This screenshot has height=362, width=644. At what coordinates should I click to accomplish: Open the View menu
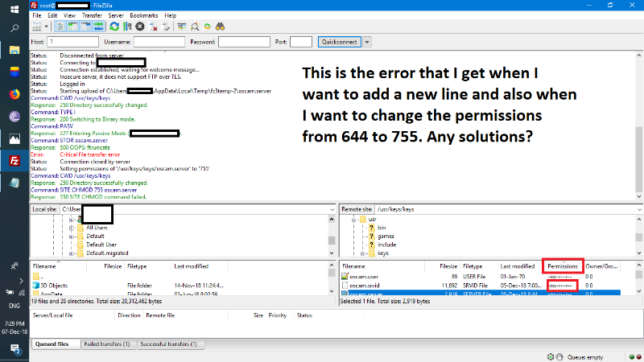(x=69, y=15)
